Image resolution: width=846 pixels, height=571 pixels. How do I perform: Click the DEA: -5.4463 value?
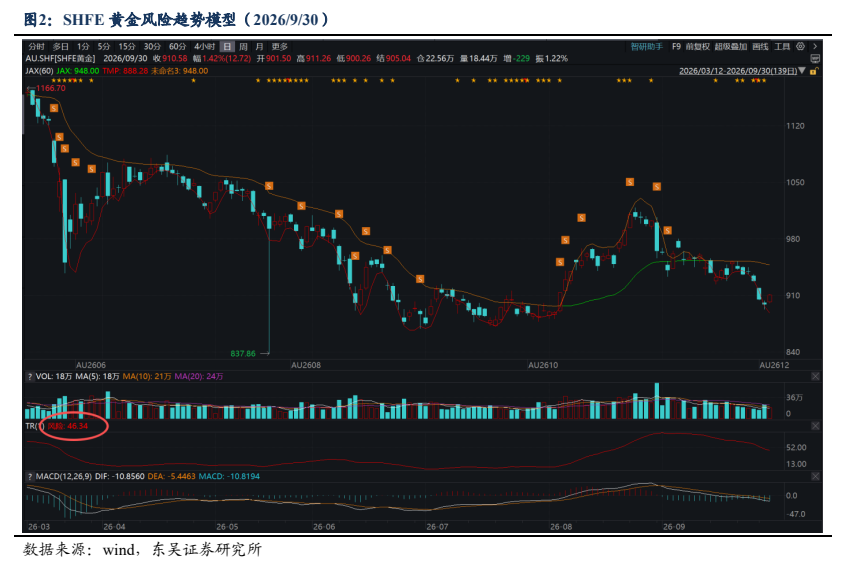(x=172, y=476)
